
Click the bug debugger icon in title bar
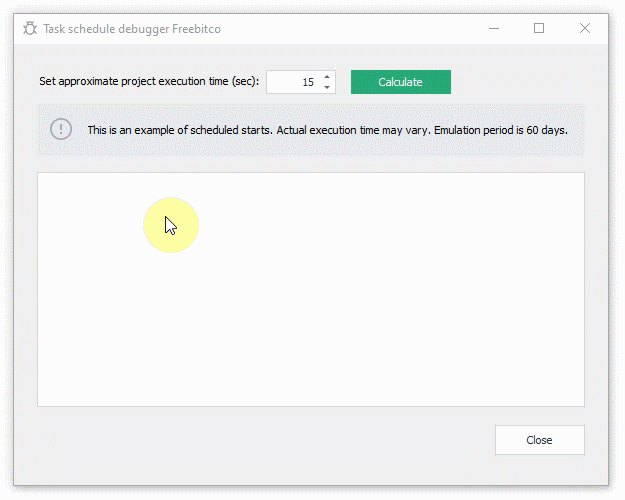point(30,29)
